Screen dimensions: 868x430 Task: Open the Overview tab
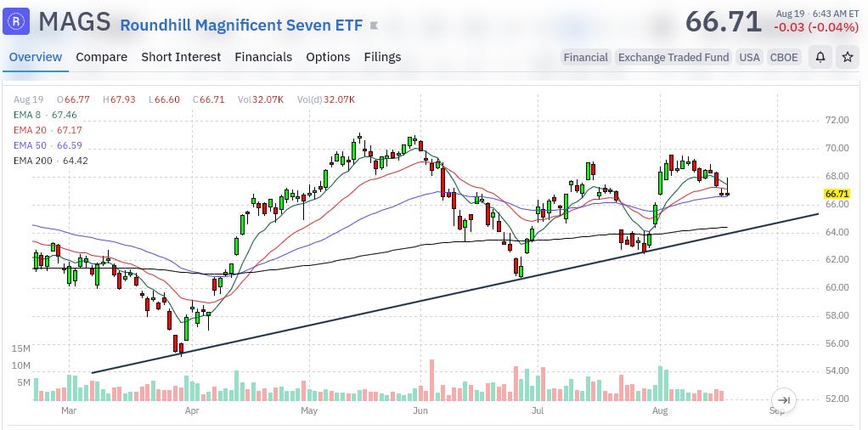36,57
